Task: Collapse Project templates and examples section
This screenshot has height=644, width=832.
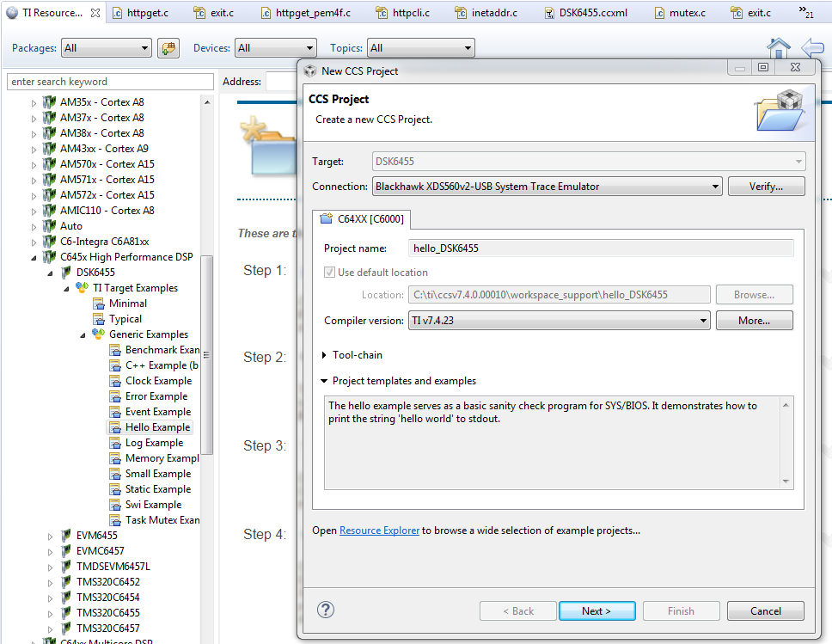Action: pos(324,381)
